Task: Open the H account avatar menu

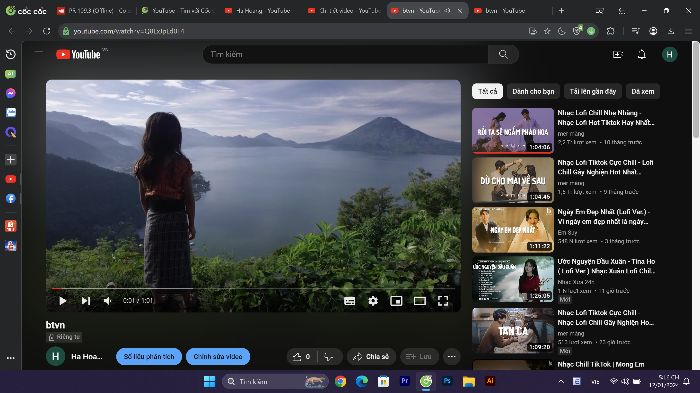Action: point(669,54)
